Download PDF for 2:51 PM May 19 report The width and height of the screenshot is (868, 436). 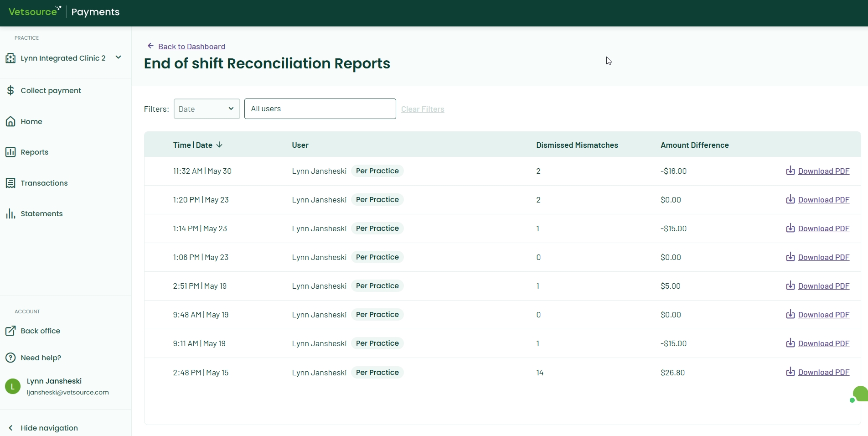[823, 286]
